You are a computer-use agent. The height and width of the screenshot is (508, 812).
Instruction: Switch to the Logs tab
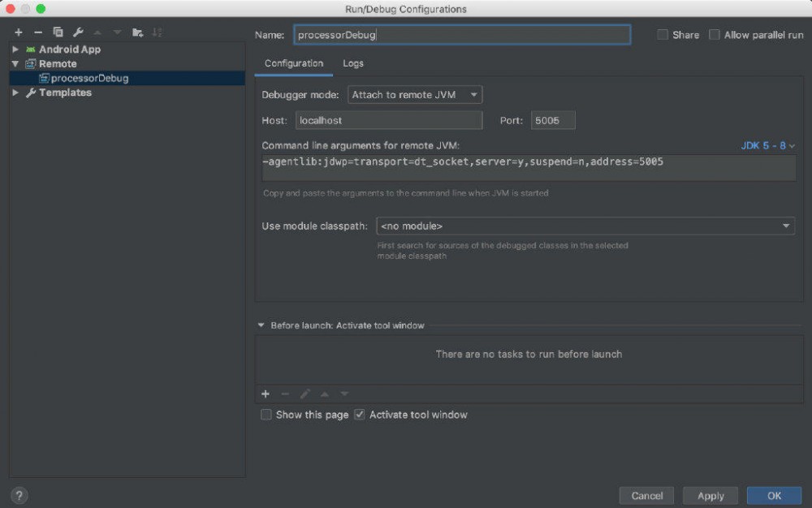coord(353,63)
